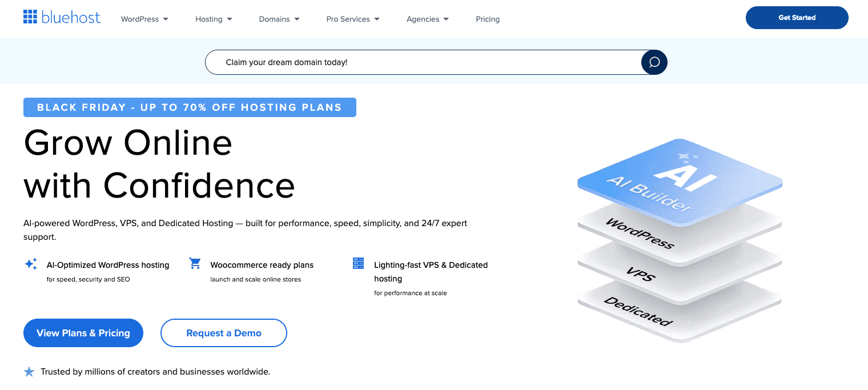
Task: Open the Pro Services nav menu label
Action: pos(348,19)
